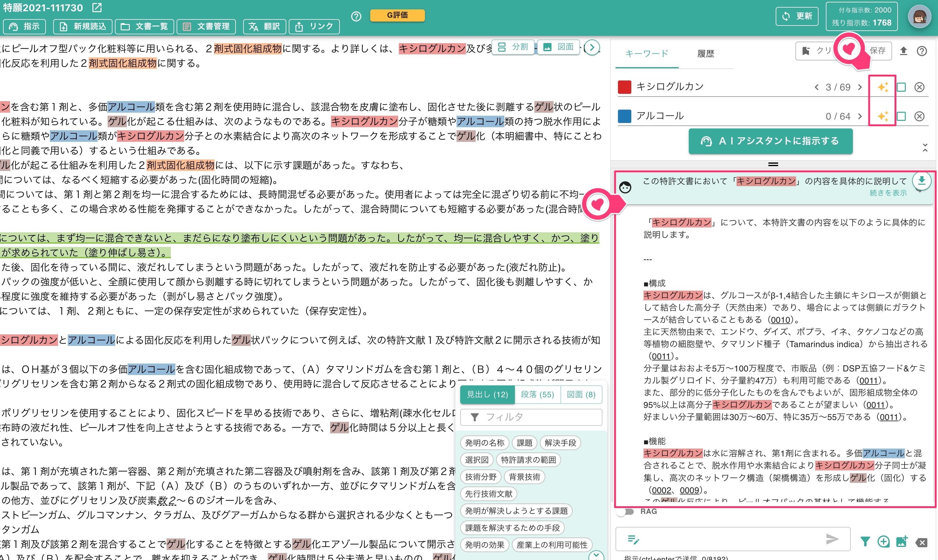This screenshot has width=938, height=560.
Task: Click the circled right arrow near 図面
Action: click(592, 47)
